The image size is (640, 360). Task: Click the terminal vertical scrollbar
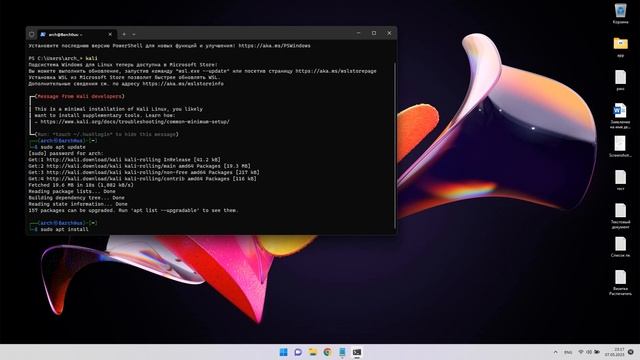click(395, 145)
